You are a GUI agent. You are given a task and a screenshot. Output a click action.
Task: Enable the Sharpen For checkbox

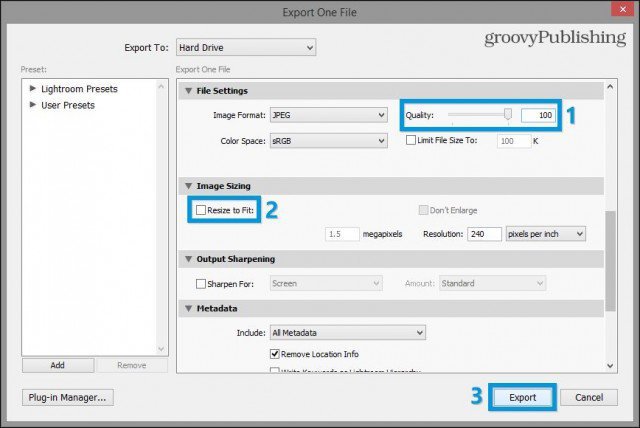200,284
